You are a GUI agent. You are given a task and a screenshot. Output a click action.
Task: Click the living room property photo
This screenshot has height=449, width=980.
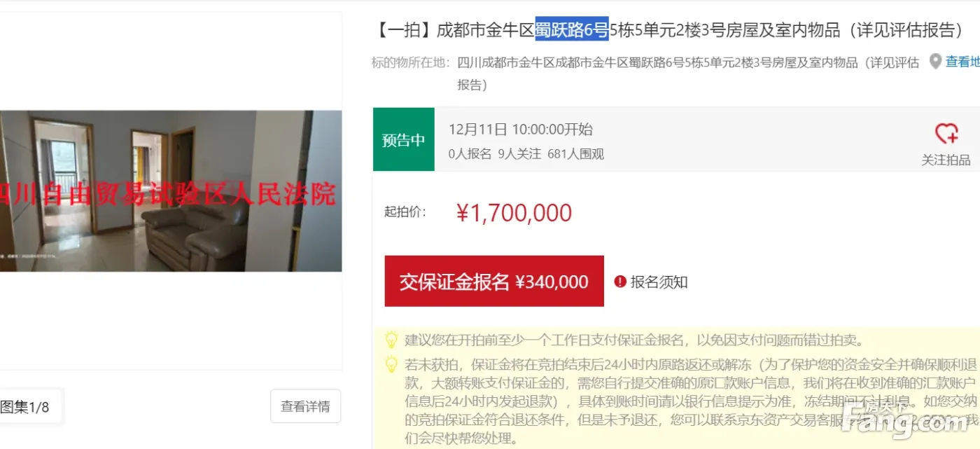(171, 191)
